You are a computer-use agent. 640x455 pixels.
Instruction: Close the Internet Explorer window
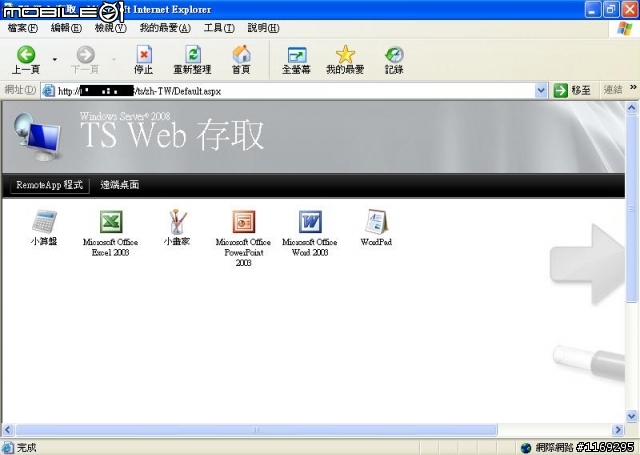629,9
